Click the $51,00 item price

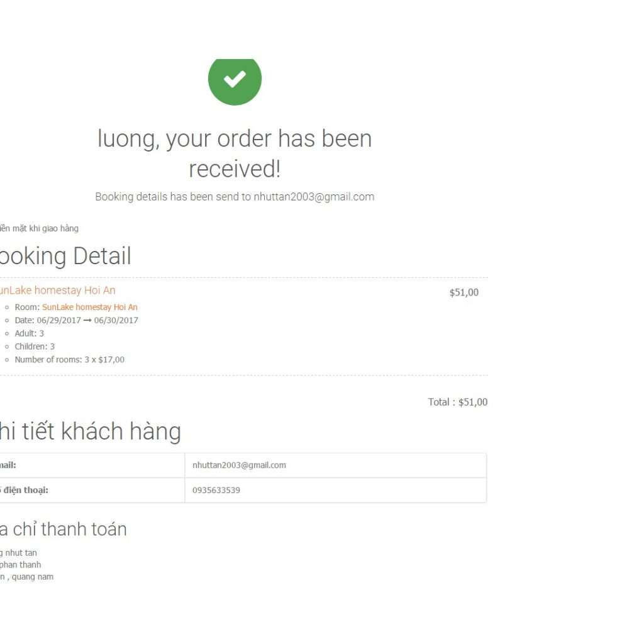click(x=464, y=292)
